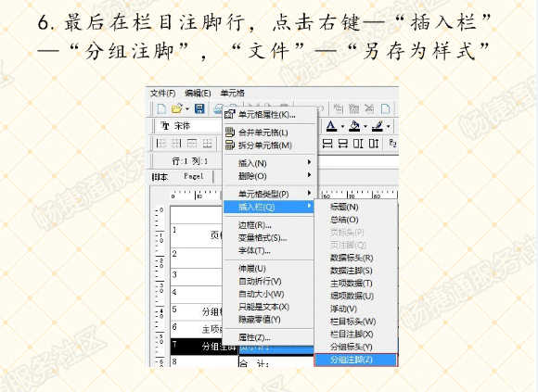This screenshot has width=538, height=392.
Task: Click the New document icon in toolbar
Action: pyautogui.click(x=161, y=109)
